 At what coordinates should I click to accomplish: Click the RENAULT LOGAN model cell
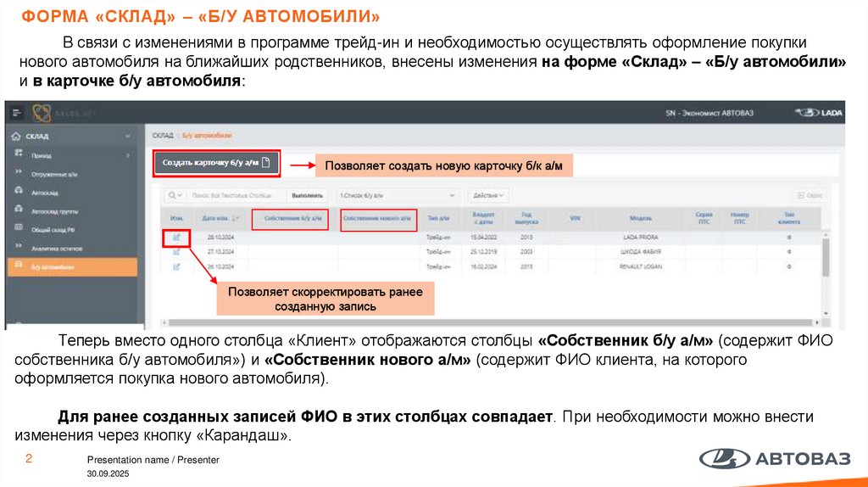point(641,267)
